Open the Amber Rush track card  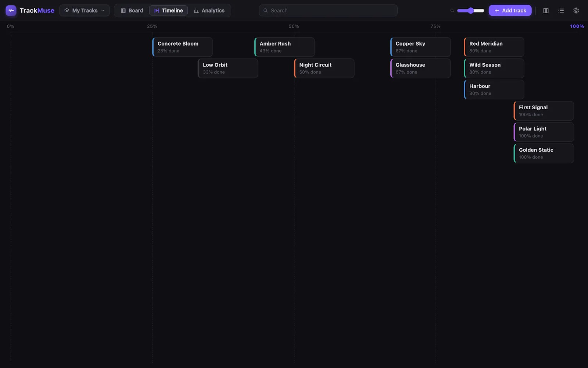click(x=284, y=47)
